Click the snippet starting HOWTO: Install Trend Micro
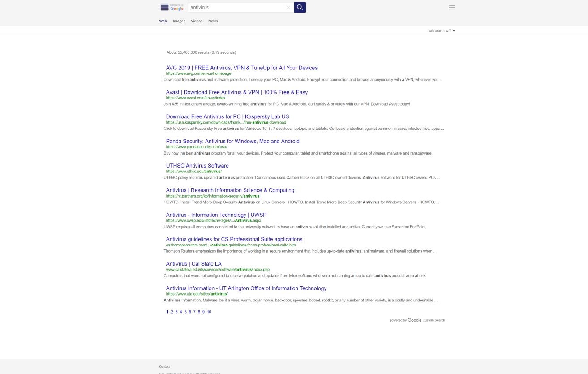Image resolution: width=588 pixels, height=374 pixels. (x=302, y=202)
